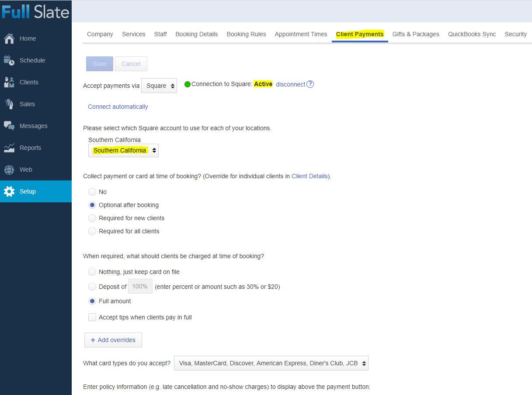532x395 pixels.
Task: Open the Gifts & Packages tab
Action: click(x=415, y=34)
